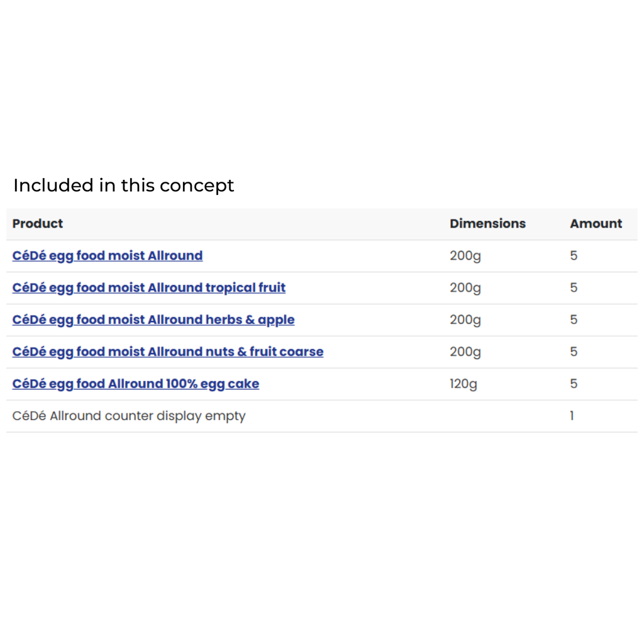Click the 200g cell in the first product row
Image resolution: width=644 pixels, height=644 pixels.
465,256
